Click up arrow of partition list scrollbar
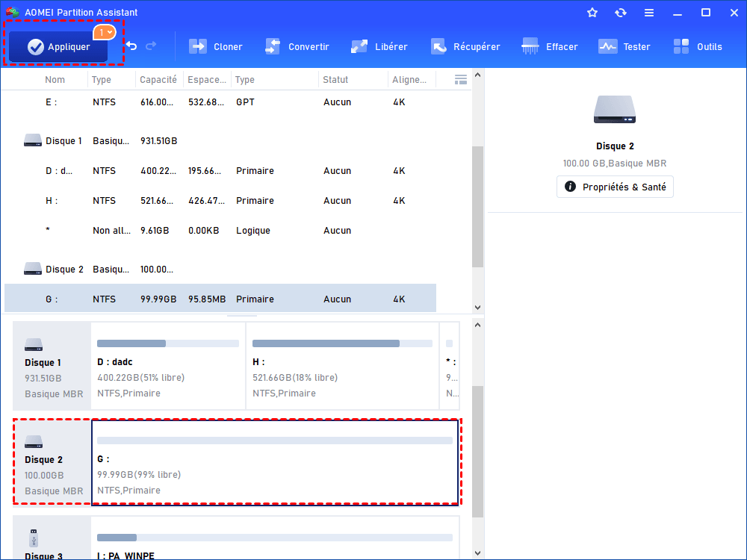The image size is (747, 560). [477, 75]
